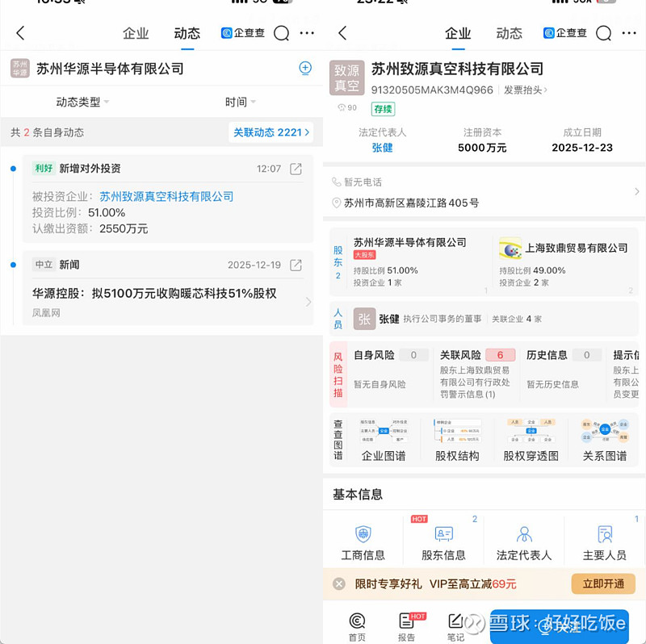
Task: Tap address 苏州市高新区嘉陵江路405号
Action: click(411, 203)
